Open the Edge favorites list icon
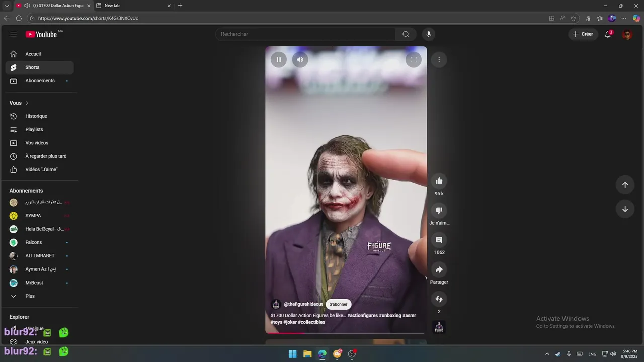Screen dimensions: 644x362 point(600,18)
